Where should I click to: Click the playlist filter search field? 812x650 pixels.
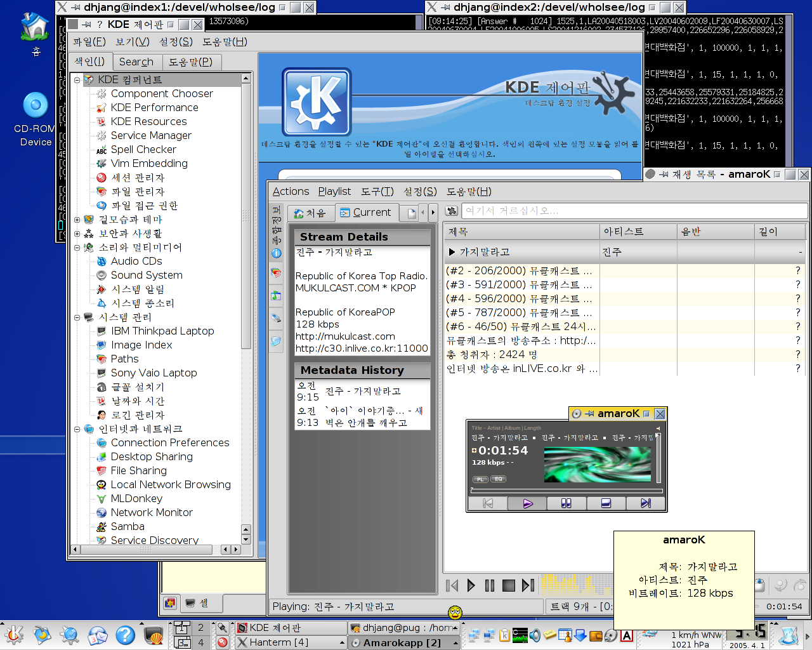pyautogui.click(x=634, y=211)
